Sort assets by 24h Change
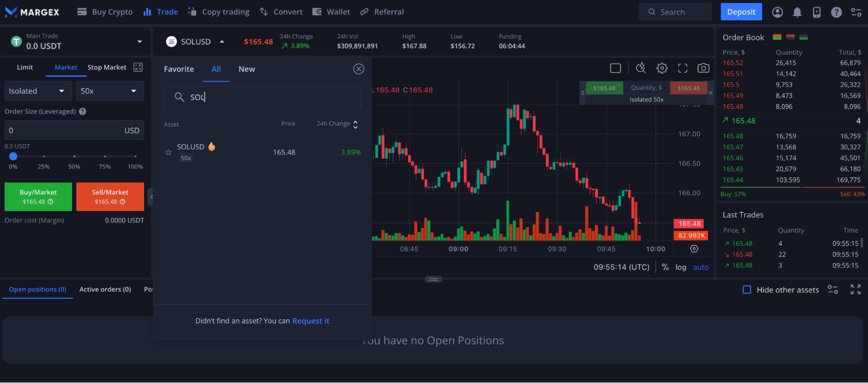This screenshot has height=383, width=868. tap(337, 124)
